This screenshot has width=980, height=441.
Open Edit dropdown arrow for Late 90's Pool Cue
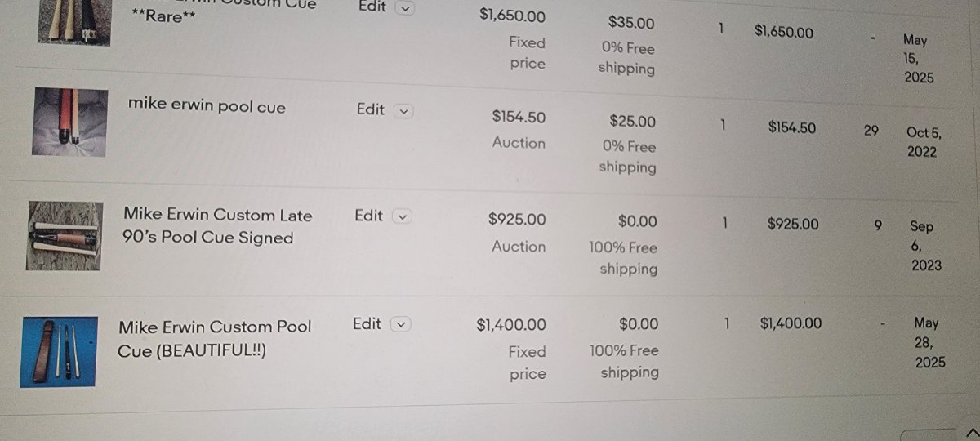401,216
